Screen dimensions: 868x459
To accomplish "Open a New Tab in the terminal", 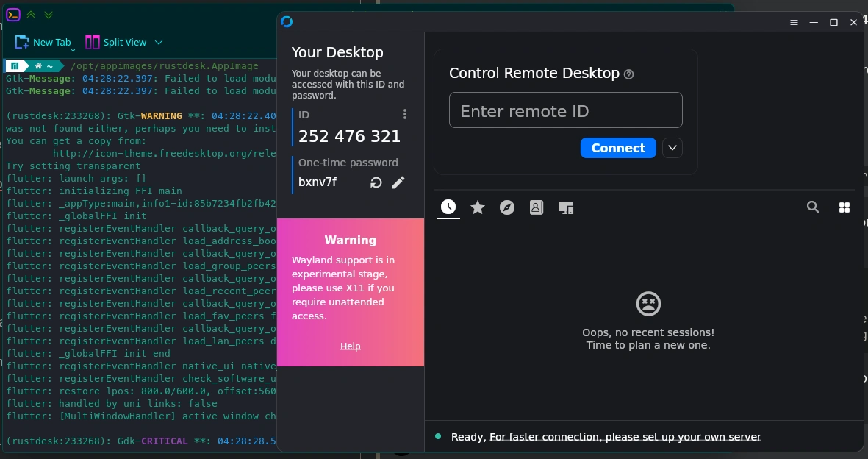I will point(43,42).
